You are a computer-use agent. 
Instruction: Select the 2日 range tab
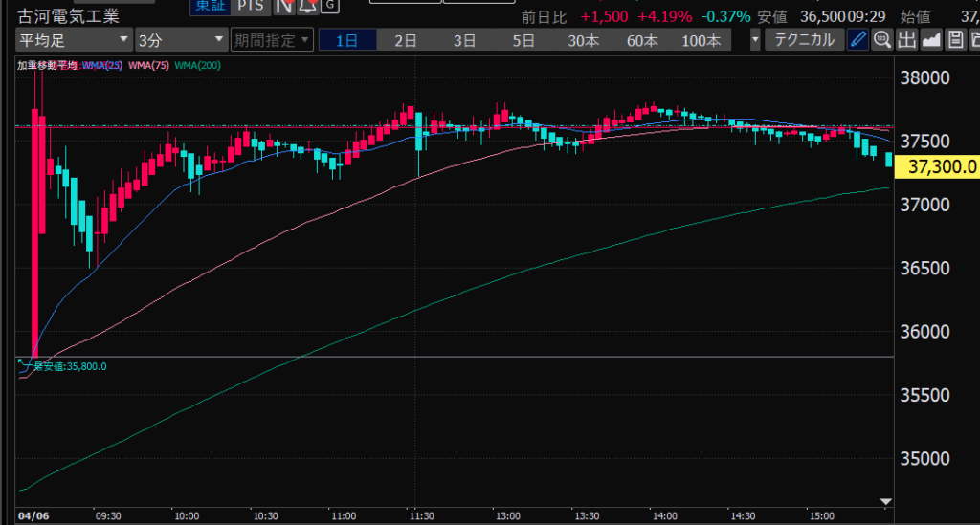click(x=406, y=40)
